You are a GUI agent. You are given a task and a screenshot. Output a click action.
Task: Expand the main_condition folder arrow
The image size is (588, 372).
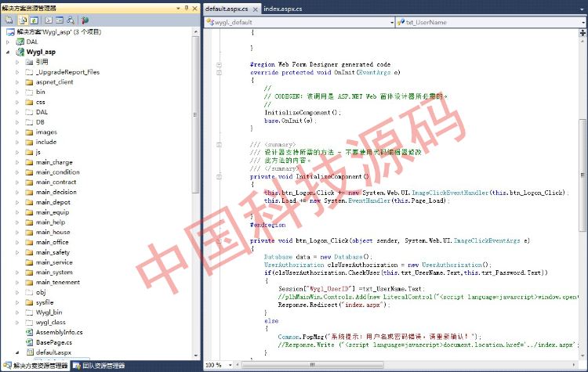coord(17,172)
